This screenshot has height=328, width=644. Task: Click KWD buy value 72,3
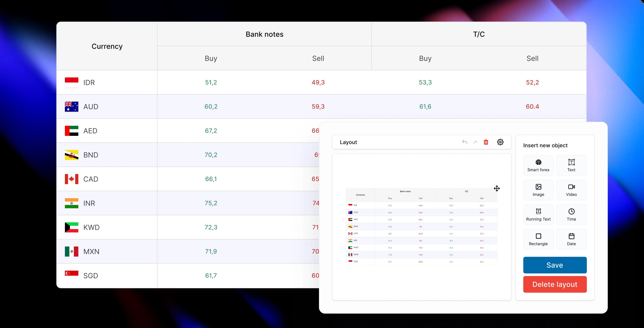tap(211, 227)
